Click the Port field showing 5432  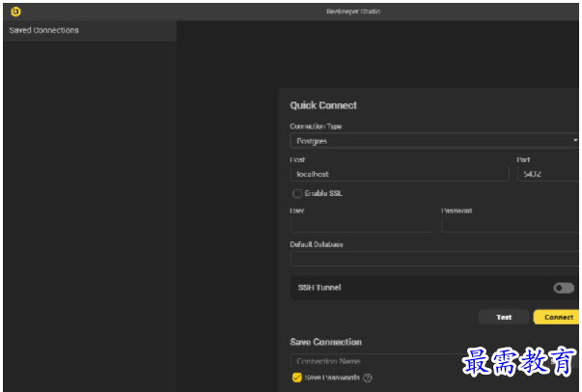548,174
